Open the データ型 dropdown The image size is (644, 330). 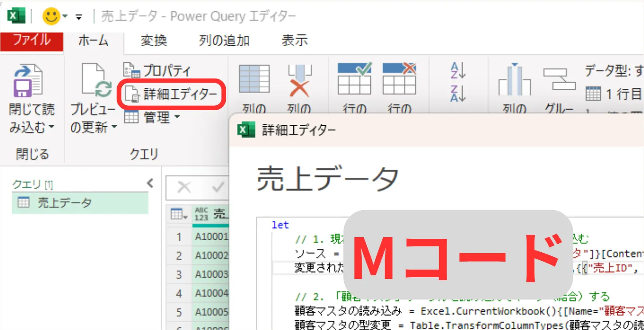(x=614, y=70)
